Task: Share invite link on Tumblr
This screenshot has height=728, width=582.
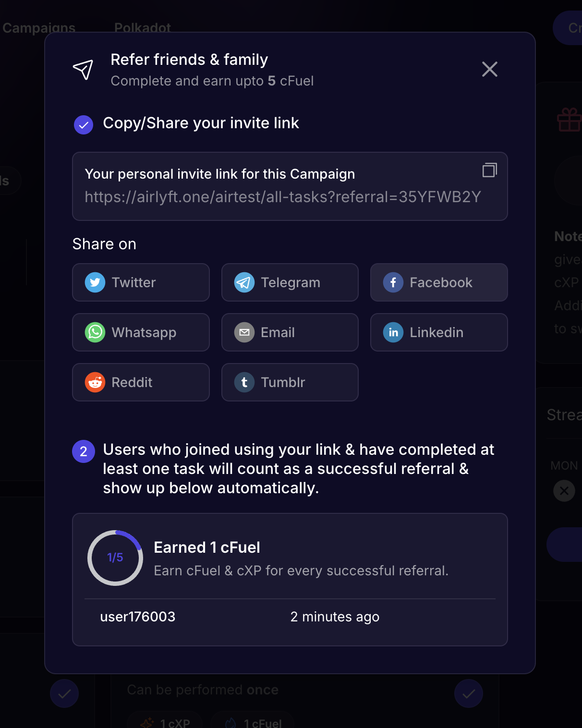Action: point(290,382)
